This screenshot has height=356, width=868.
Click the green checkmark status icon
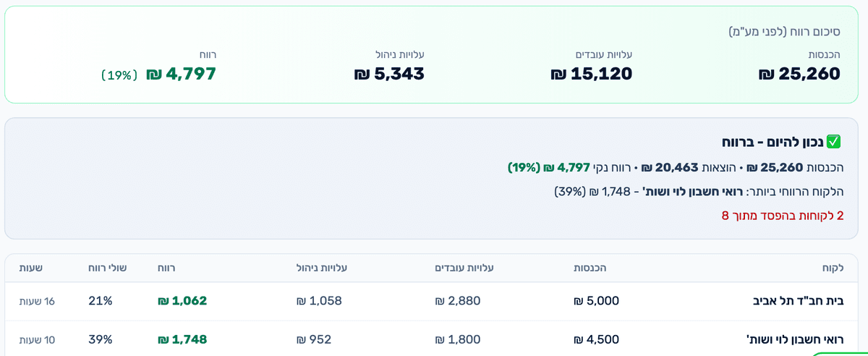click(833, 141)
